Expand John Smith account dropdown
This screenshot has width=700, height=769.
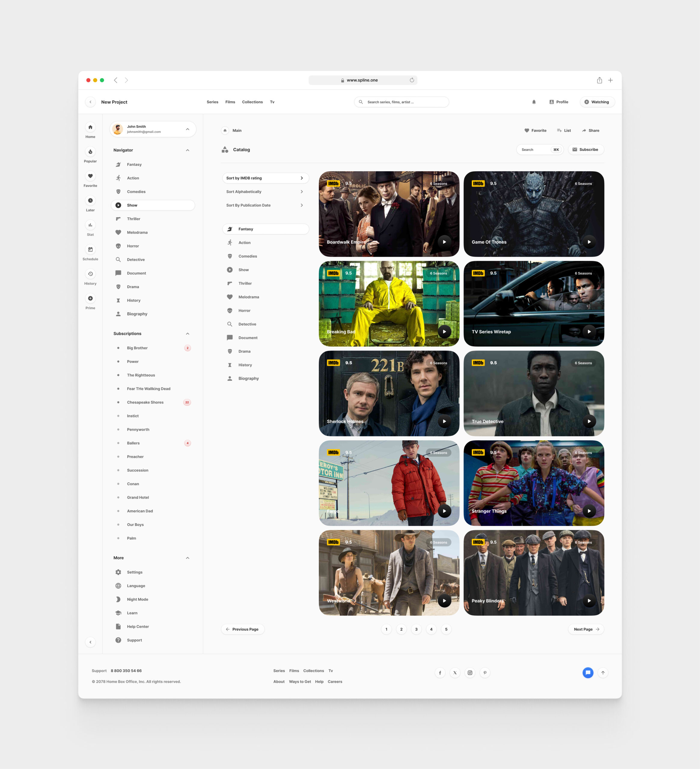[x=188, y=129]
